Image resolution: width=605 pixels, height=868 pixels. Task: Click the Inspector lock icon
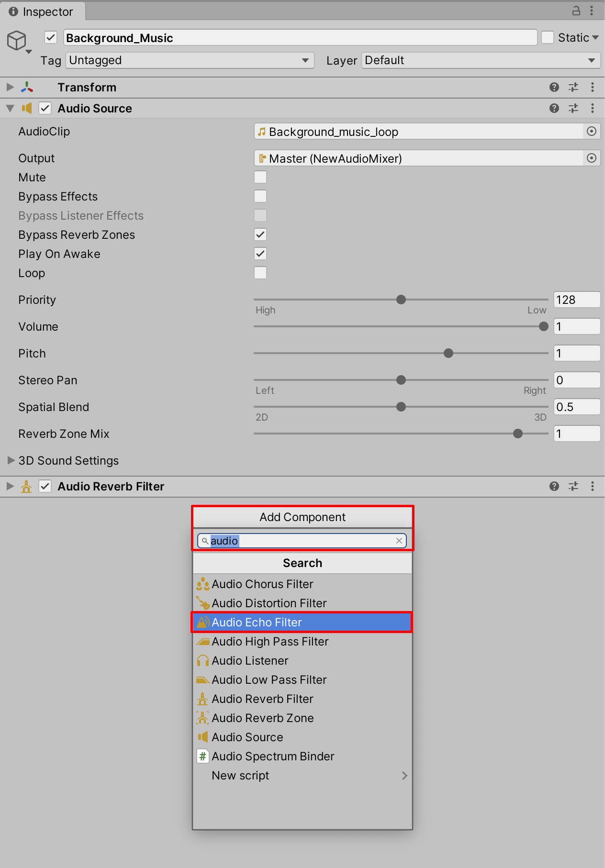(x=576, y=11)
